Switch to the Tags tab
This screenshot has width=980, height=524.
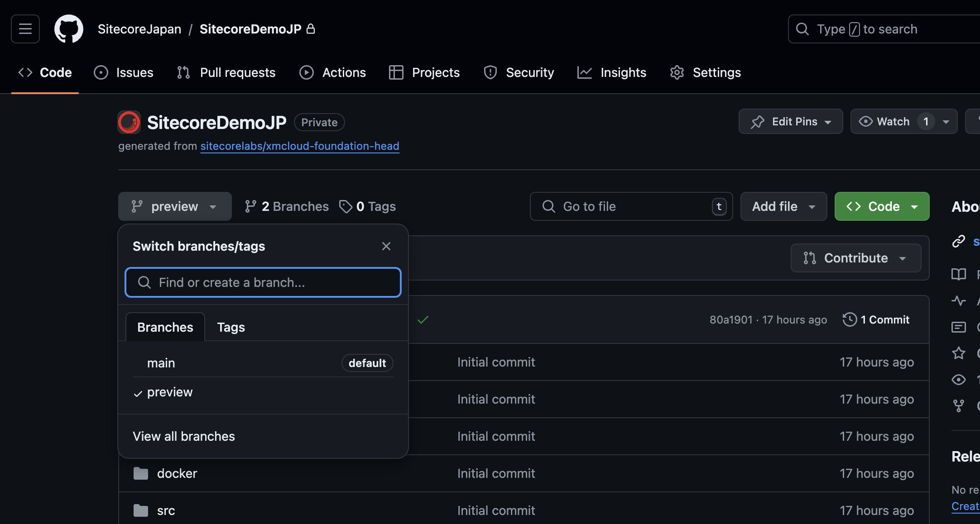pyautogui.click(x=230, y=326)
